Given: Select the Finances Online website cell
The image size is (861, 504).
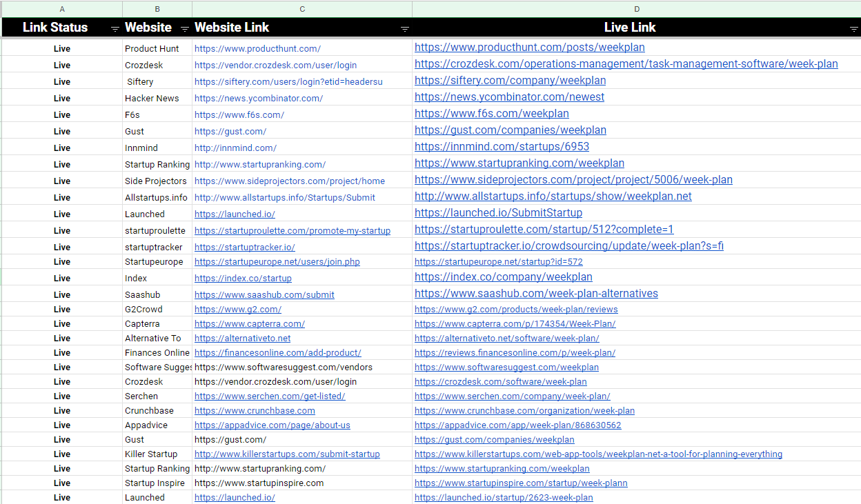Looking at the screenshot, I should point(157,353).
